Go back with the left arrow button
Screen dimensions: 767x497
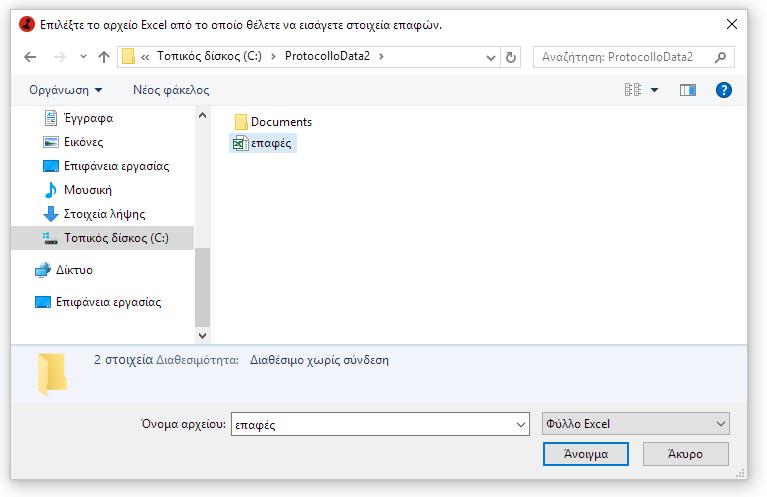[x=30, y=57]
